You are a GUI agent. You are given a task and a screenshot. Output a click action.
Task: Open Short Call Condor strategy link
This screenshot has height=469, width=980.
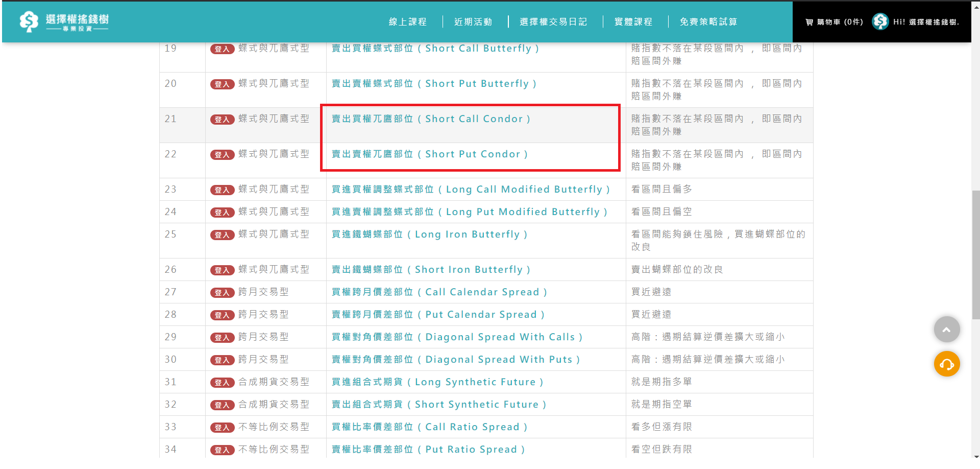click(x=431, y=119)
